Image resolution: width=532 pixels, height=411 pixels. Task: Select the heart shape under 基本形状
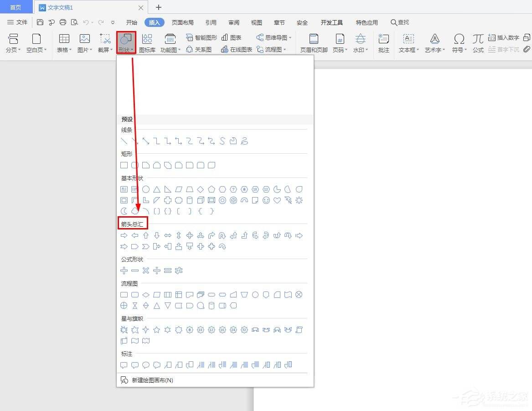(277, 200)
